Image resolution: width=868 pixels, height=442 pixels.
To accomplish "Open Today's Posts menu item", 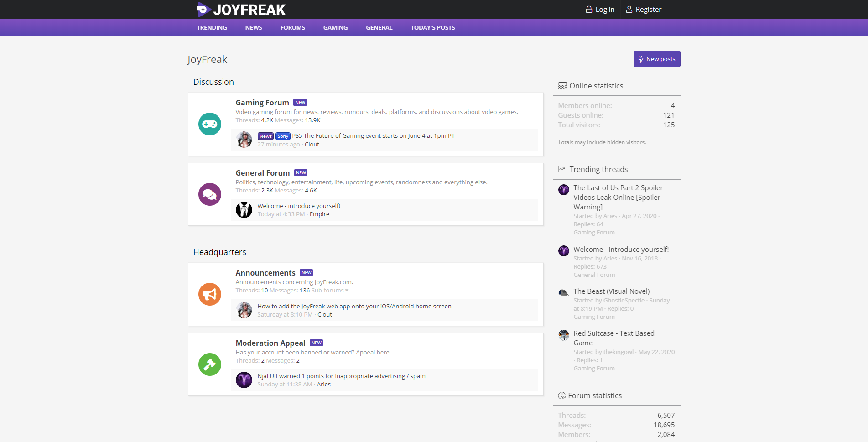I will [x=433, y=27].
